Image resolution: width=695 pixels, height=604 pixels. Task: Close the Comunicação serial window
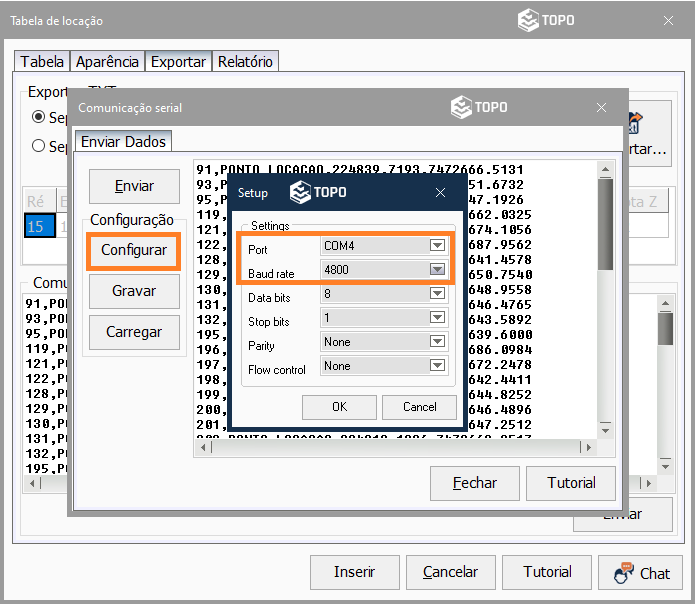pos(601,107)
